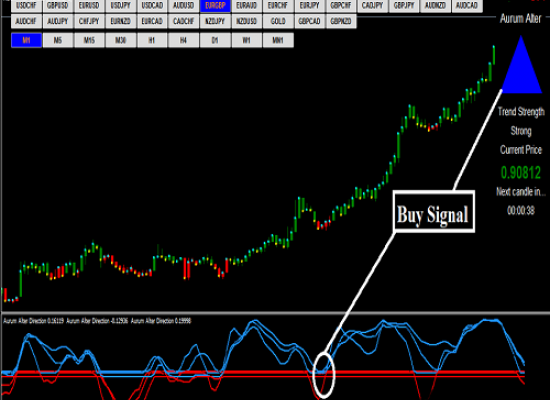The width and height of the screenshot is (550, 400).
Task: Switch chart to the GOLD symbol
Action: click(278, 21)
